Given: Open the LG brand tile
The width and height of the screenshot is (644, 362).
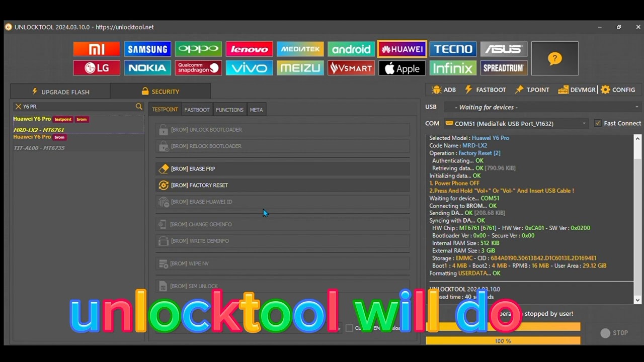Looking at the screenshot, I should click(97, 68).
